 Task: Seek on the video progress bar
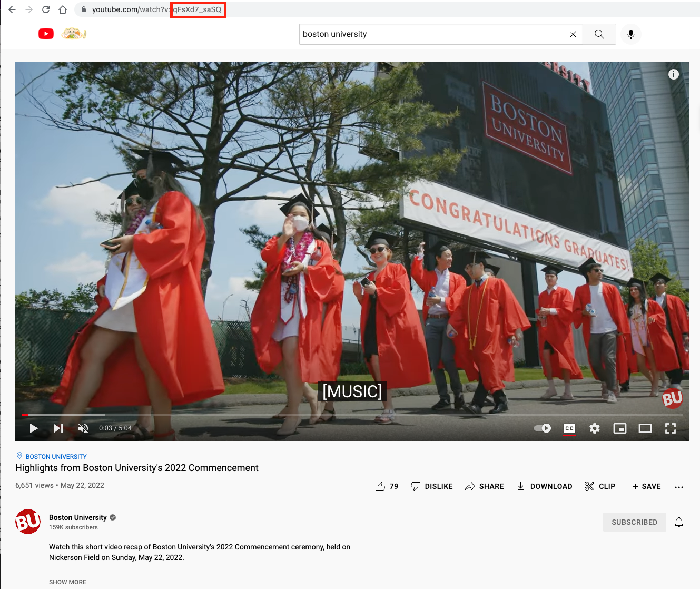click(352, 415)
